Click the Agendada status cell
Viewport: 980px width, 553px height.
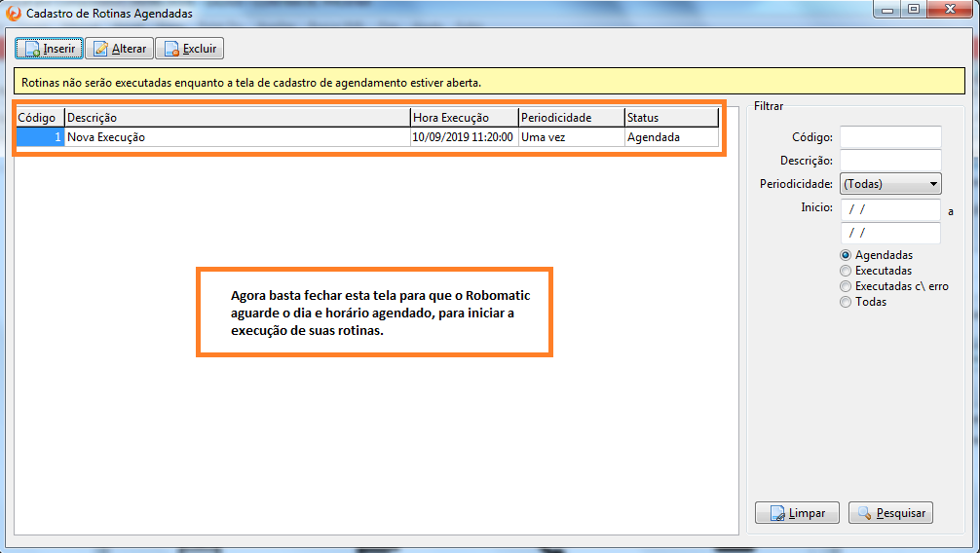coord(672,137)
